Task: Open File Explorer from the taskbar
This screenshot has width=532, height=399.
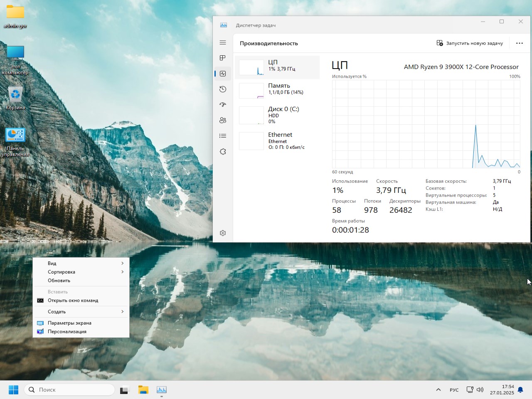Action: 143,390
